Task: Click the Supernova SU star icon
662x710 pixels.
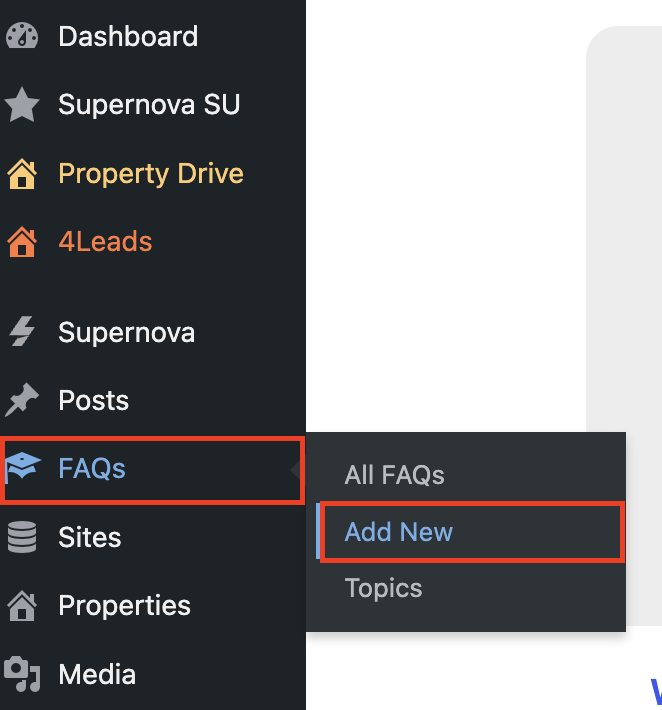Action: pyautogui.click(x=22, y=105)
